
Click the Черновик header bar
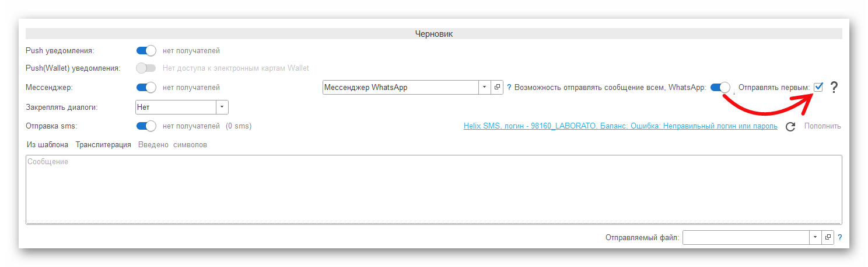[x=434, y=34]
